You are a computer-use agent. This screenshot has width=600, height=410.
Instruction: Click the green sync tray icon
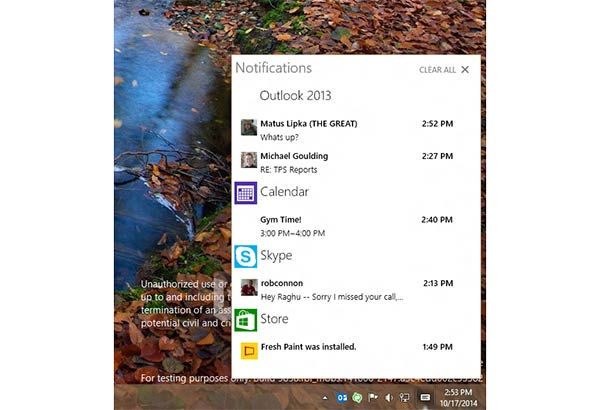(x=357, y=400)
